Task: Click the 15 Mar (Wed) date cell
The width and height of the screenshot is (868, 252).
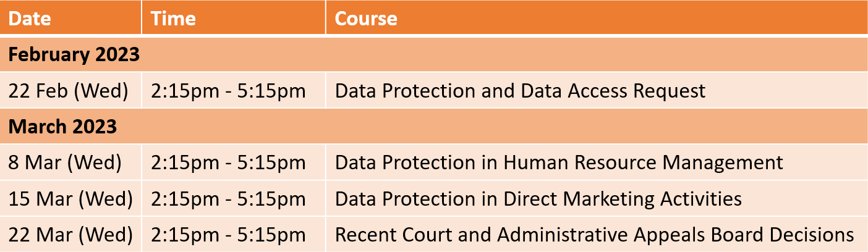Action: 71,198
